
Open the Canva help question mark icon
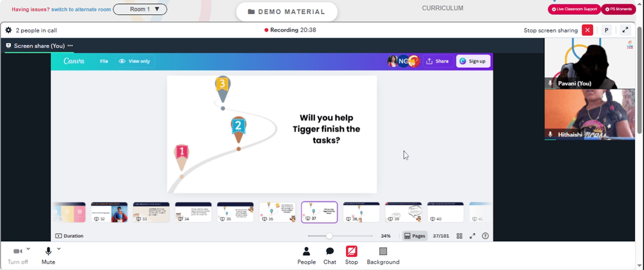[485, 236]
